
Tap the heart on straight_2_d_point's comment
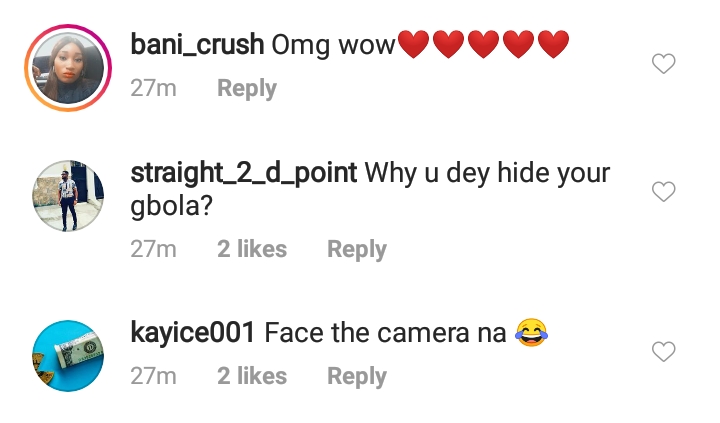pyautogui.click(x=663, y=192)
